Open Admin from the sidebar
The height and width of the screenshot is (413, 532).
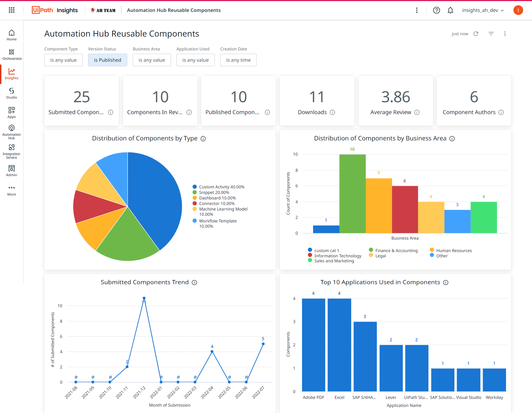pyautogui.click(x=12, y=171)
